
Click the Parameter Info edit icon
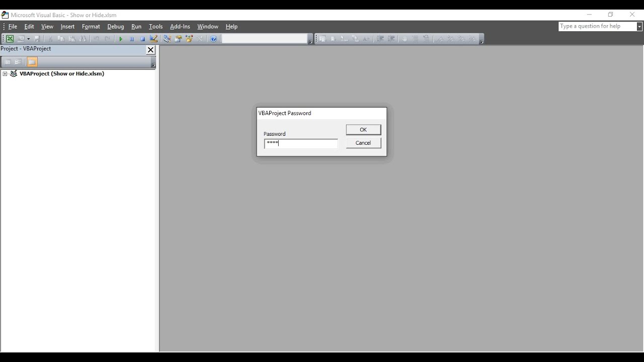355,39
